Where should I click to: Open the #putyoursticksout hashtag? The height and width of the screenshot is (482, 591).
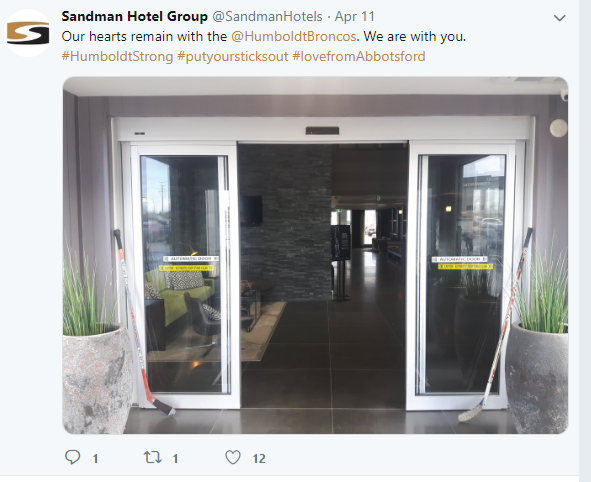(x=233, y=57)
